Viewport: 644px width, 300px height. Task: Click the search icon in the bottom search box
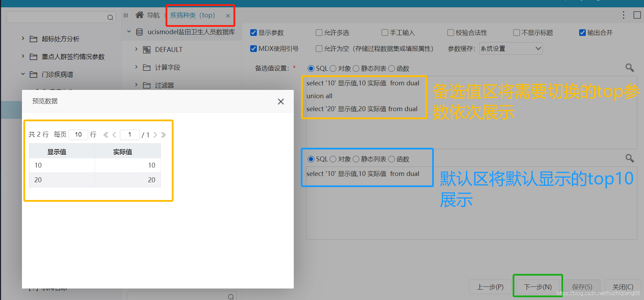point(231,297)
